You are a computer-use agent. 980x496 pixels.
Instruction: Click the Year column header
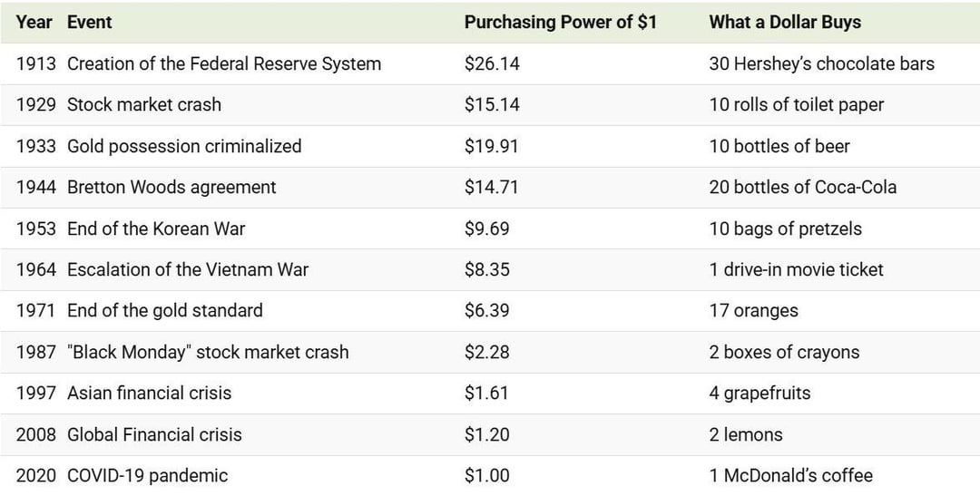click(34, 23)
